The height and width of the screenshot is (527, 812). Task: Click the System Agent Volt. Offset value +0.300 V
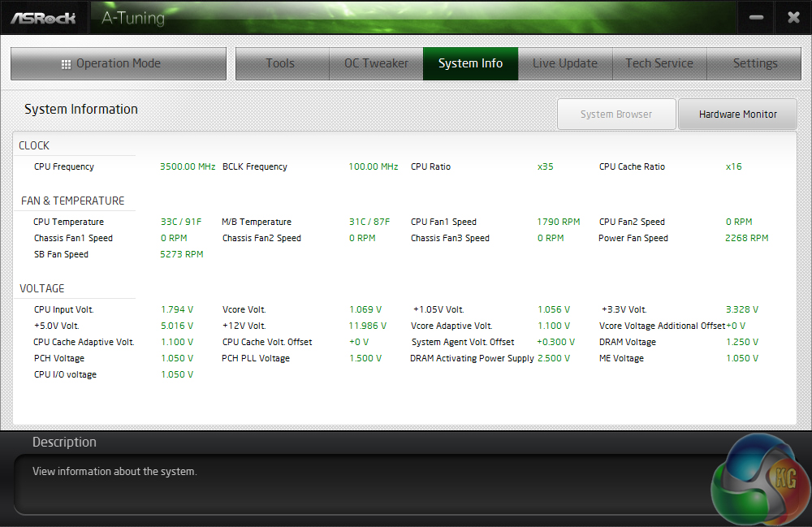click(x=555, y=342)
